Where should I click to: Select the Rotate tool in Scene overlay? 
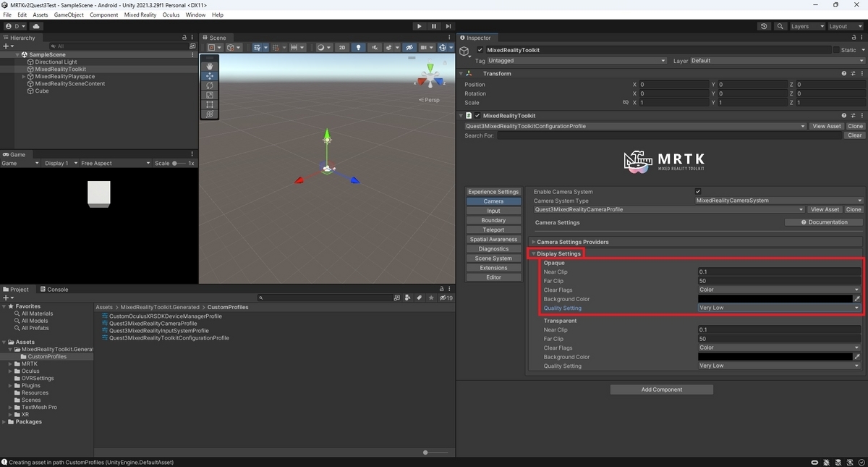(210, 85)
